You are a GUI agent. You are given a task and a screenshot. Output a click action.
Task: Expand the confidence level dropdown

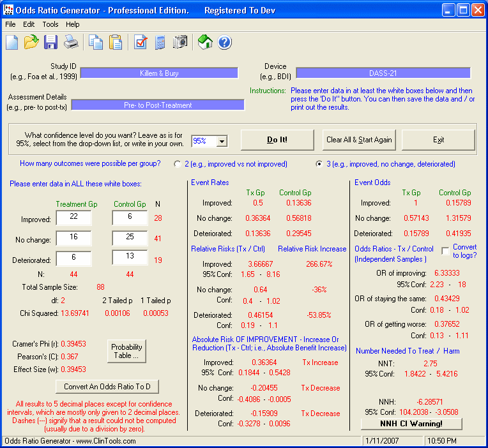point(222,141)
